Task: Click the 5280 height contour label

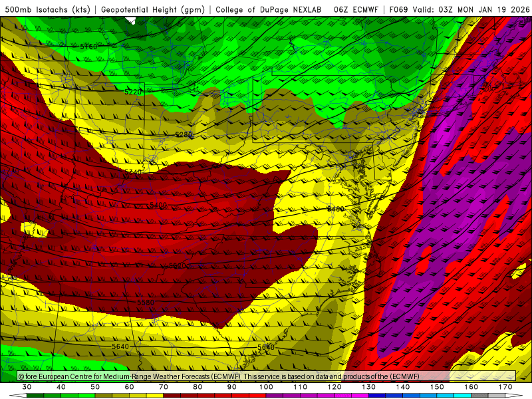Action: (x=184, y=135)
